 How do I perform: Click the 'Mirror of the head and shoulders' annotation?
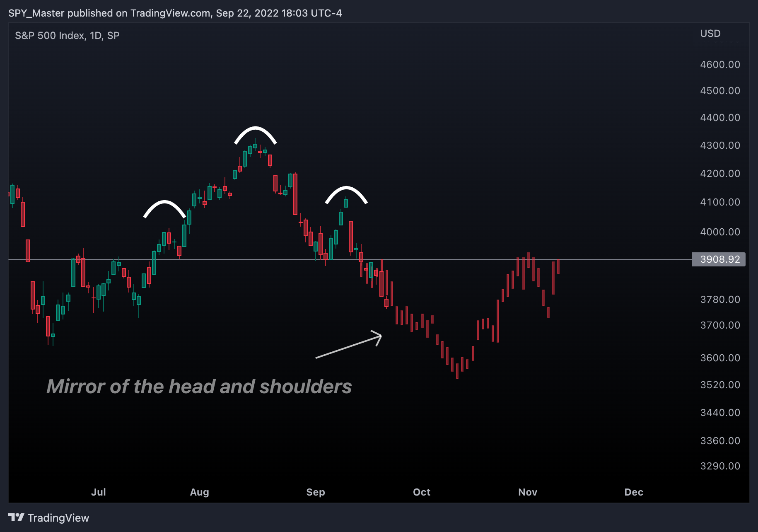(x=199, y=387)
